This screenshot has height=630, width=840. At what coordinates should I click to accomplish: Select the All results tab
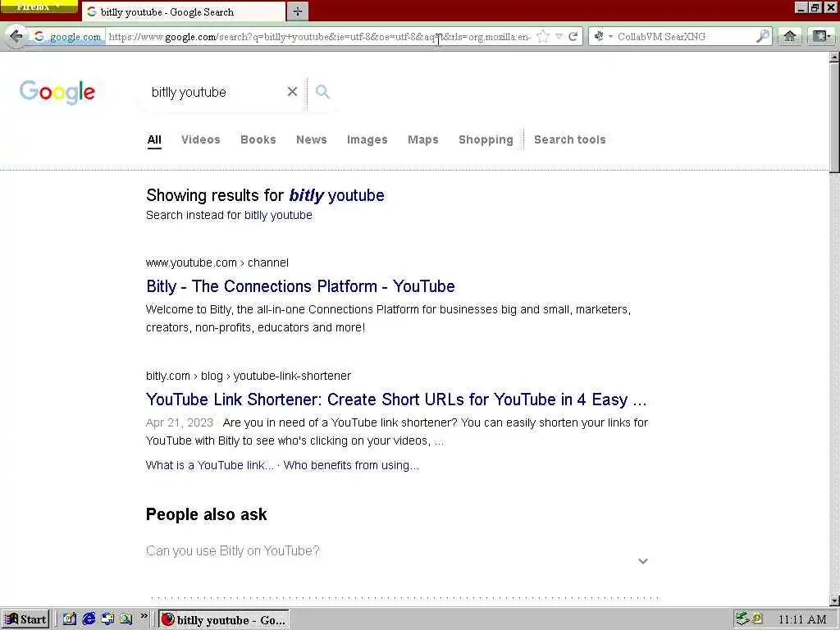(154, 139)
